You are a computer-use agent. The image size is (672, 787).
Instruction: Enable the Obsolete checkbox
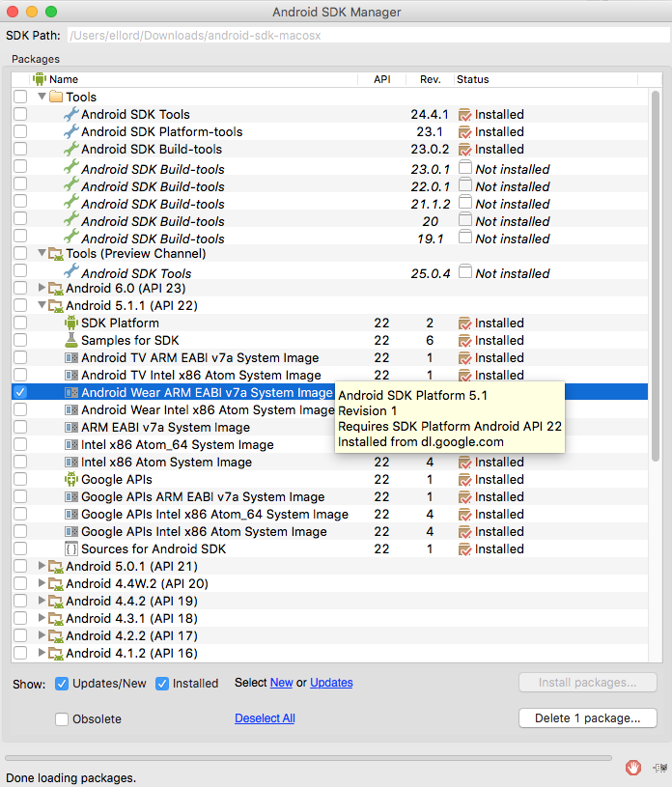[62, 718]
